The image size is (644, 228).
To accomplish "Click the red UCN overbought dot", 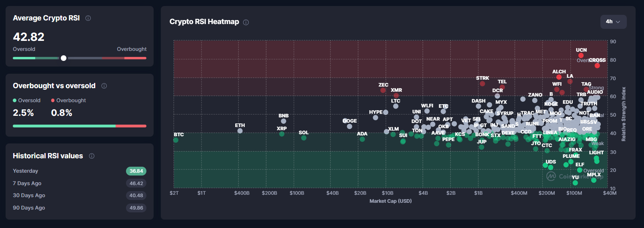I will tap(581, 56).
